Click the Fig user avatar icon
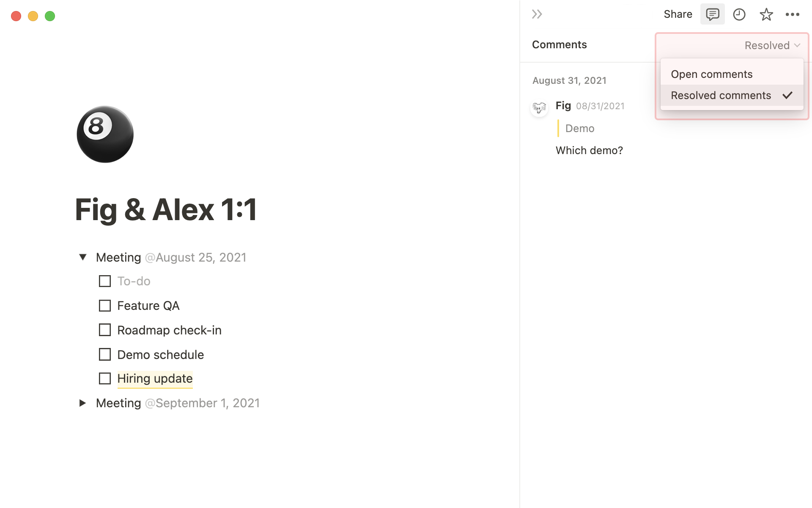812x508 pixels. [539, 107]
